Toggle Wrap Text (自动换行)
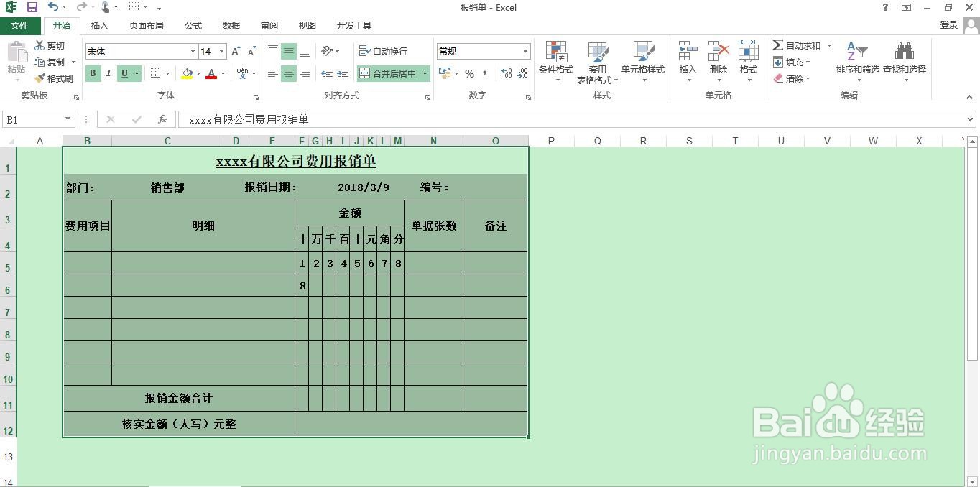980x487 pixels. pyautogui.click(x=384, y=51)
